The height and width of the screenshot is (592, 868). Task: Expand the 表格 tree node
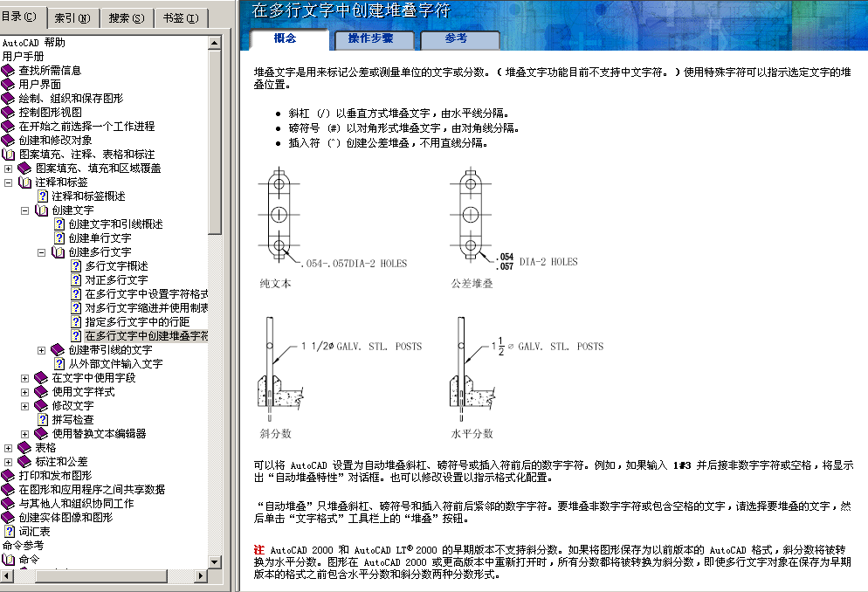pos(9,448)
